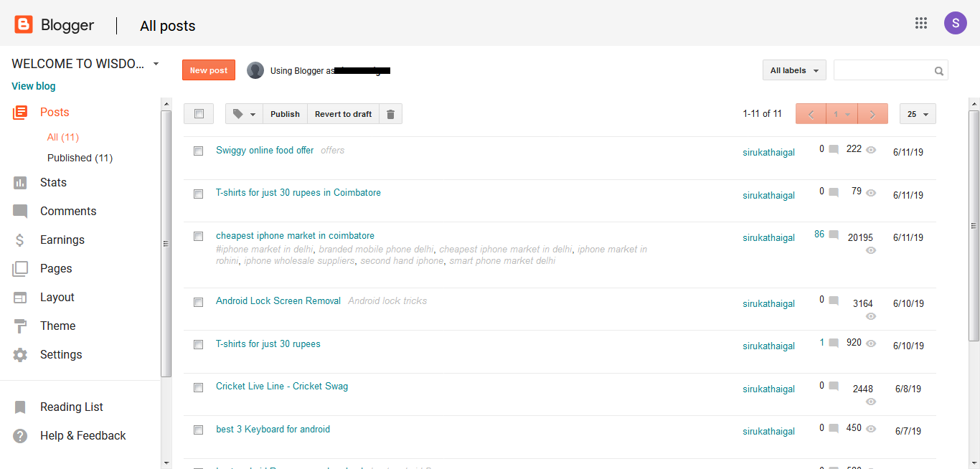Select the Published (11) filter
The width and height of the screenshot is (980, 469).
(x=80, y=158)
